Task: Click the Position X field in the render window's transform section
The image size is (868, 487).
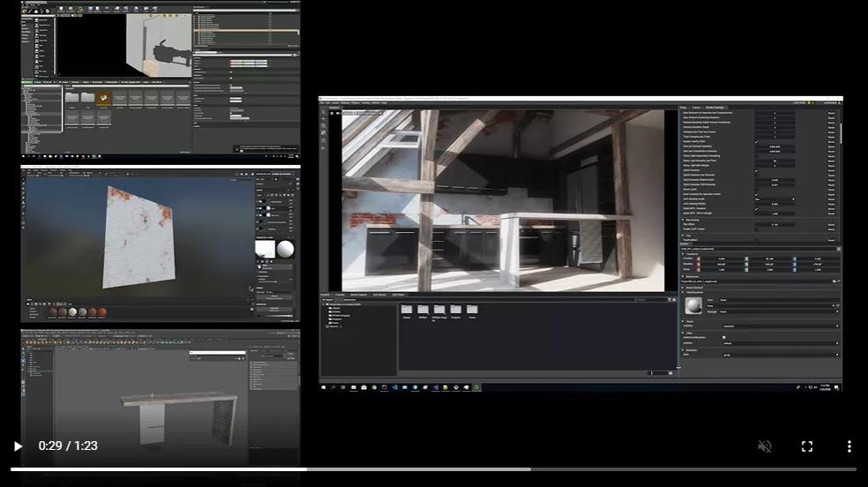Action: point(722,258)
